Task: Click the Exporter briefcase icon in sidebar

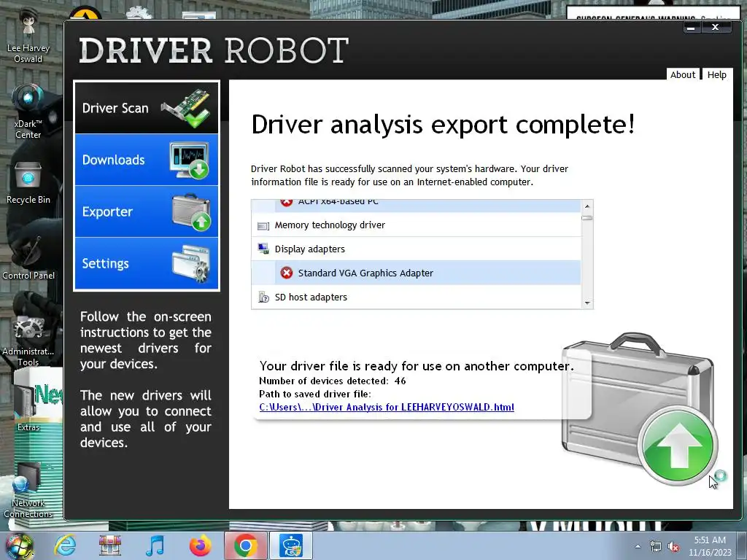Action: click(x=191, y=212)
